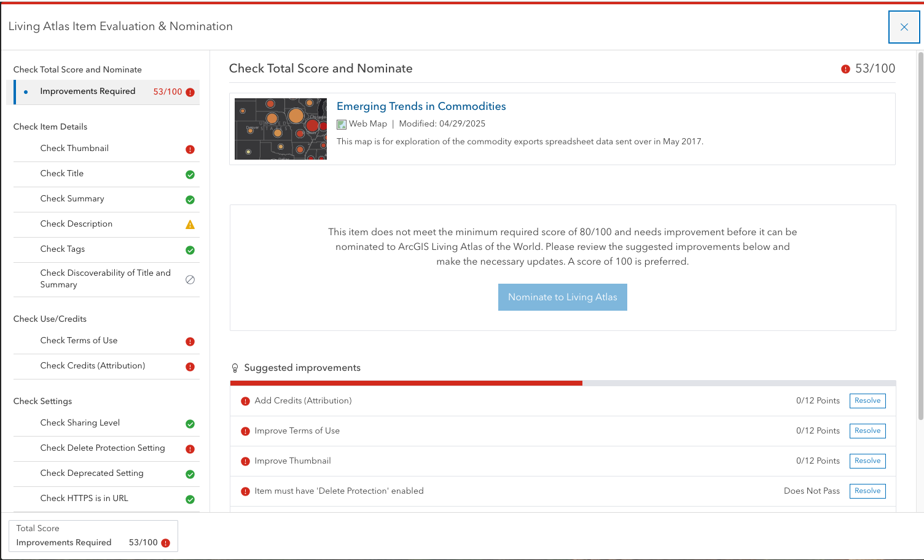Click the green check icon beside Check Title
924x560 pixels.
[190, 174]
